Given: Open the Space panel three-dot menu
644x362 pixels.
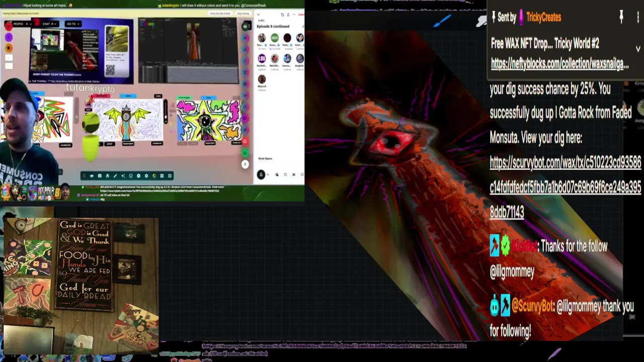Looking at the screenshot, I should coord(294,14).
